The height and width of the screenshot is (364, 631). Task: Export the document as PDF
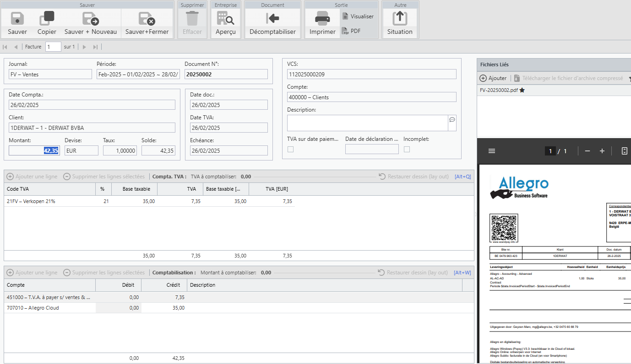pyautogui.click(x=352, y=31)
